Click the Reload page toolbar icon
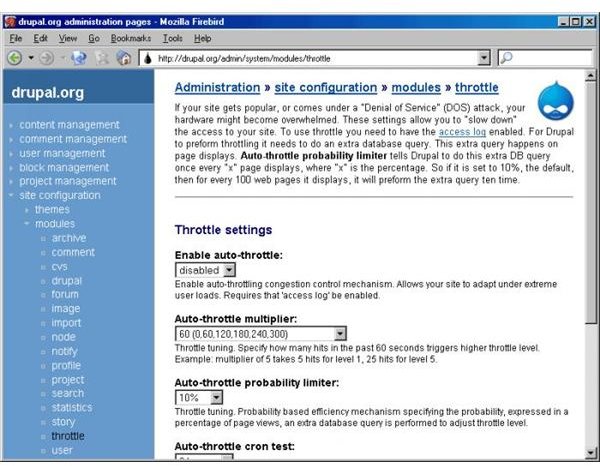The image size is (600, 466). point(79,58)
